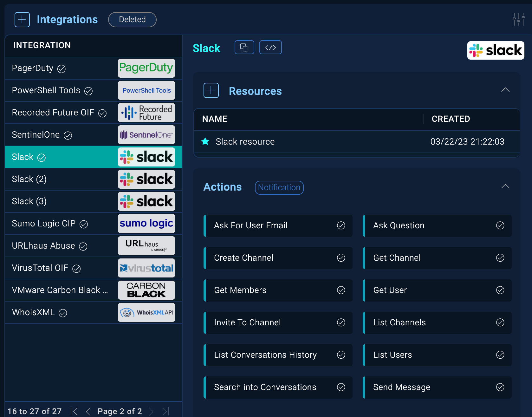Click the Send Message check circle

500,387
